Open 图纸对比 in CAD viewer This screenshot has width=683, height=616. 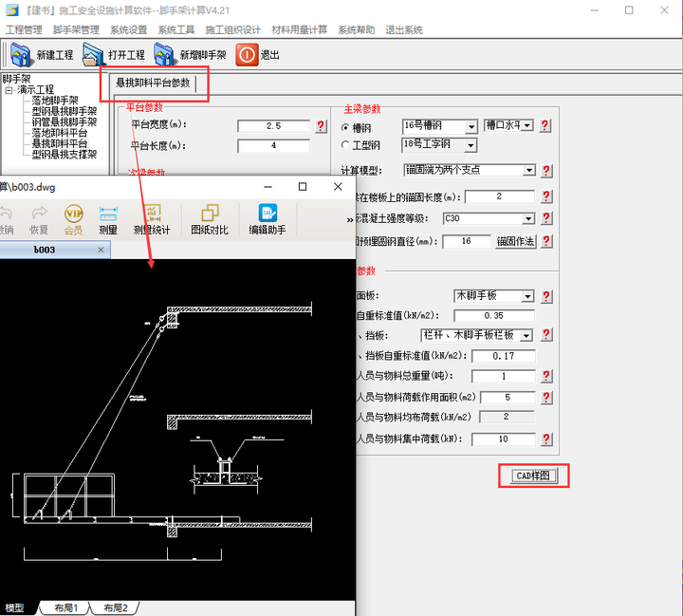point(210,219)
